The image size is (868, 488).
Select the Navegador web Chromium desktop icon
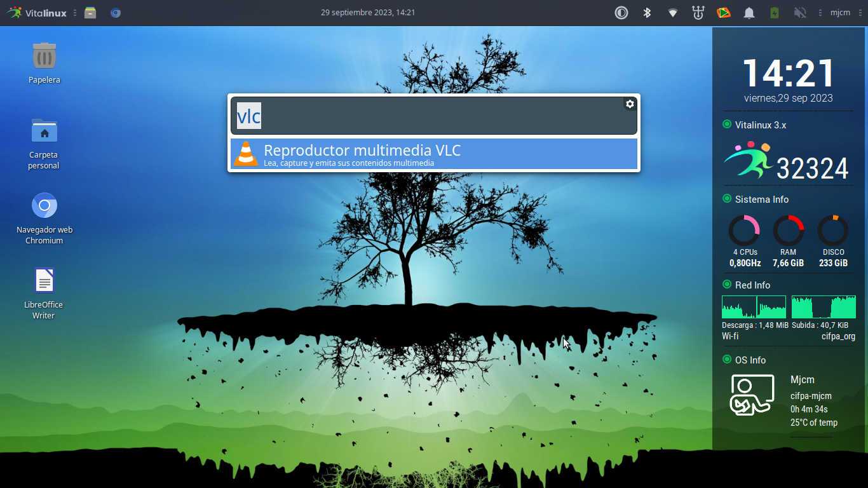pyautogui.click(x=44, y=218)
